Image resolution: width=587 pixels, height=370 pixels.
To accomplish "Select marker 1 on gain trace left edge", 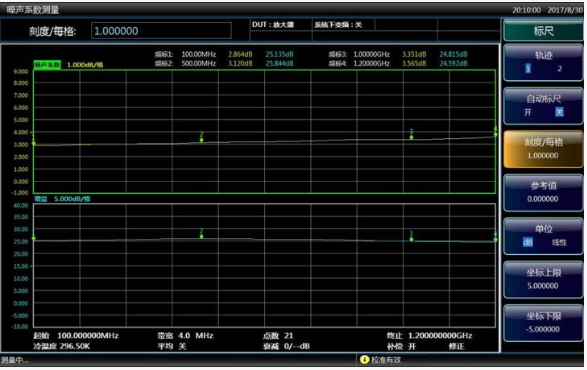I will [x=34, y=238].
